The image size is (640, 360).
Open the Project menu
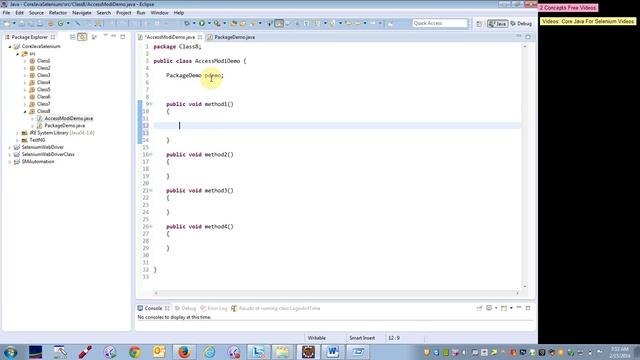pos(124,13)
